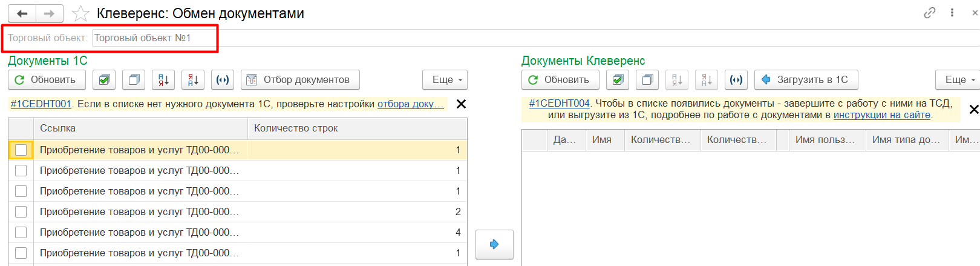Check all documents in Документы 1С
The height and width of the screenshot is (266, 980).
(105, 80)
